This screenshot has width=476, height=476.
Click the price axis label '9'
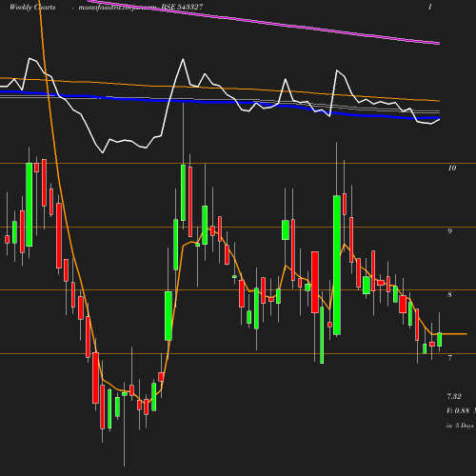point(449,231)
